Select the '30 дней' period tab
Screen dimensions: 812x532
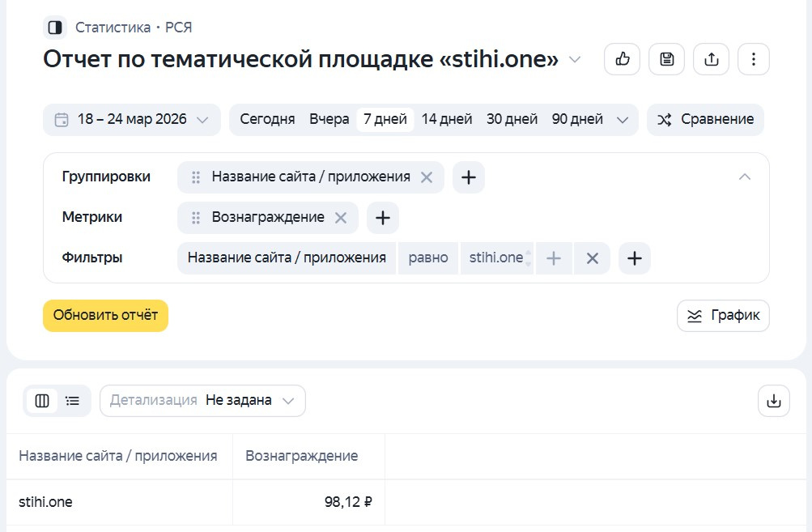512,120
